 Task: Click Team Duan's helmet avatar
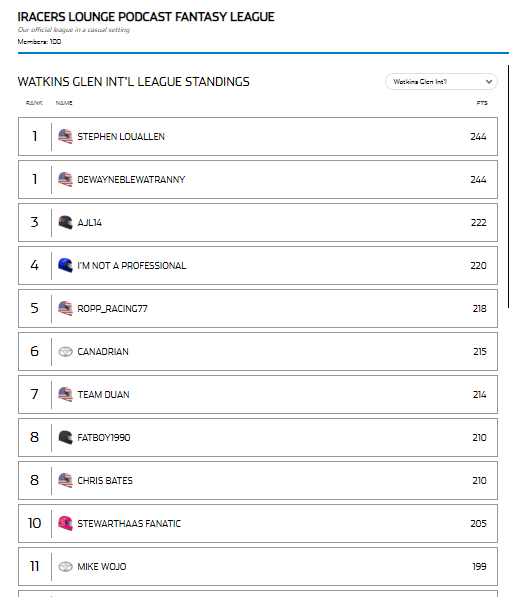[65, 394]
